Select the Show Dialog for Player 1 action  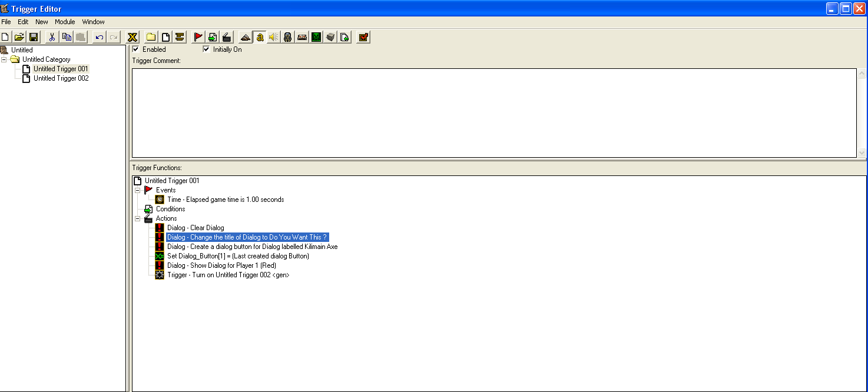click(221, 265)
